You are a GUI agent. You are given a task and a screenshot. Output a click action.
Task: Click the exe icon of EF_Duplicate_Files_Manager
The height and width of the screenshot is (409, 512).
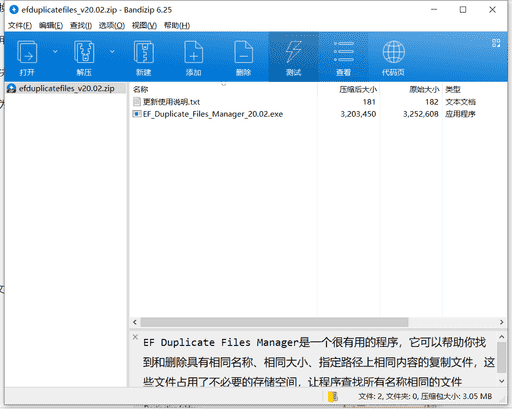pos(137,114)
